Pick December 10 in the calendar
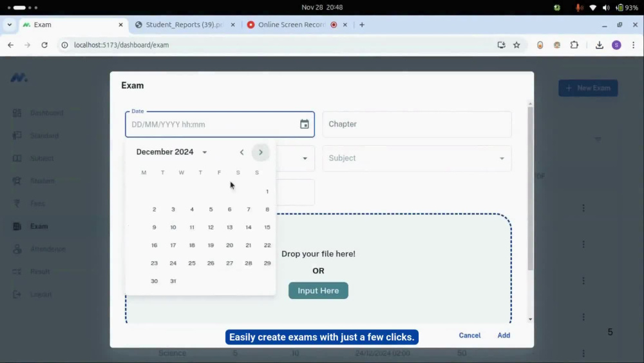Image resolution: width=644 pixels, height=363 pixels. [x=173, y=228]
